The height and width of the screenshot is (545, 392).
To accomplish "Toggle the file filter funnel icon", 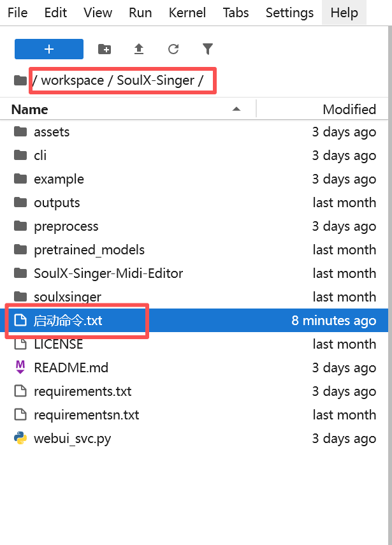I will coord(208,49).
